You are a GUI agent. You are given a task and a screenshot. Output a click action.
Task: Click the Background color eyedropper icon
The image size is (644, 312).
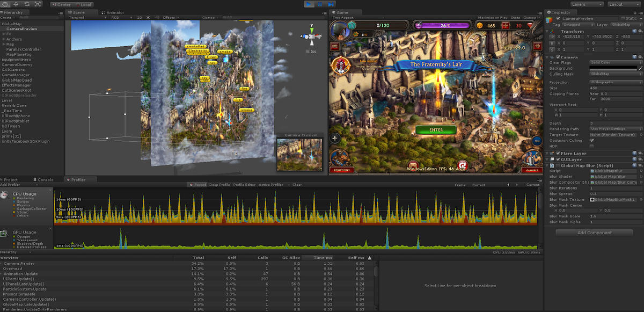pos(640,68)
